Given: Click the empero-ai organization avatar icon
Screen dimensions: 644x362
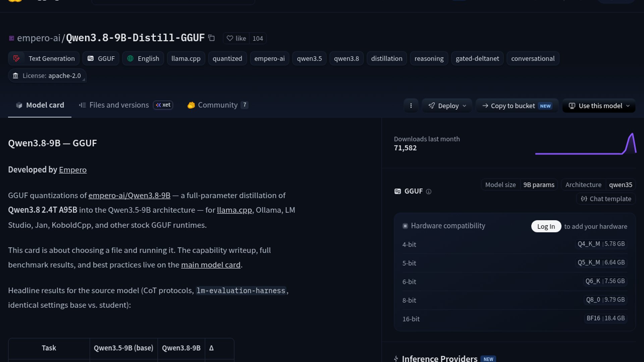Looking at the screenshot, I should click(x=11, y=38).
